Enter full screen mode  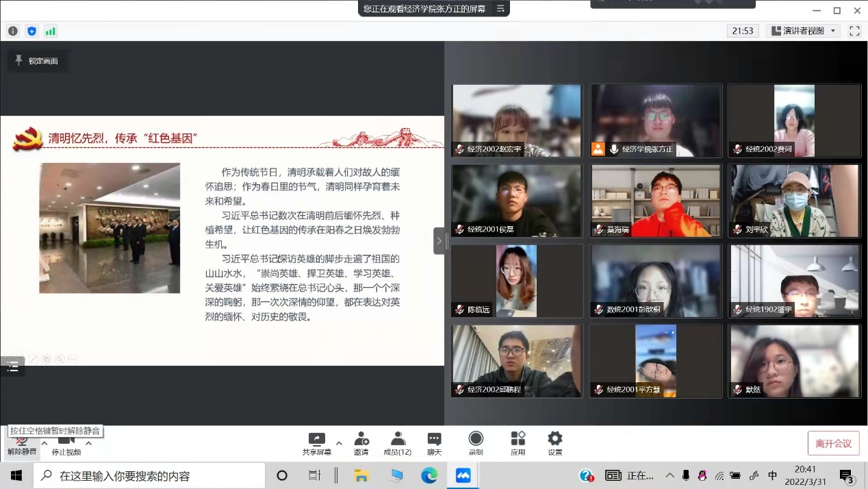tap(854, 31)
